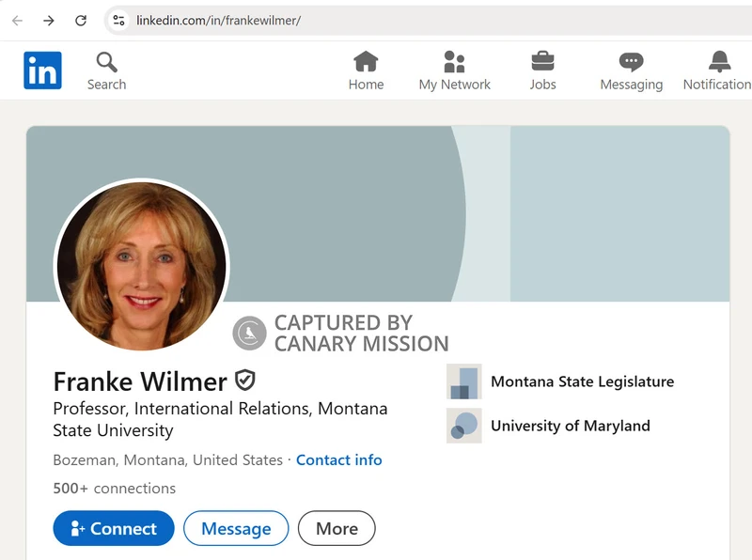Click the Connect button
752x560 pixels.
coord(114,528)
